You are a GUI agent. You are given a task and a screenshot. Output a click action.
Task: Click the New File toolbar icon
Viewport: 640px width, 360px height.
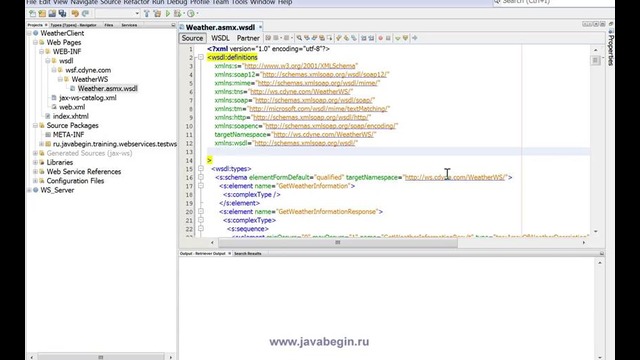coord(32,13)
